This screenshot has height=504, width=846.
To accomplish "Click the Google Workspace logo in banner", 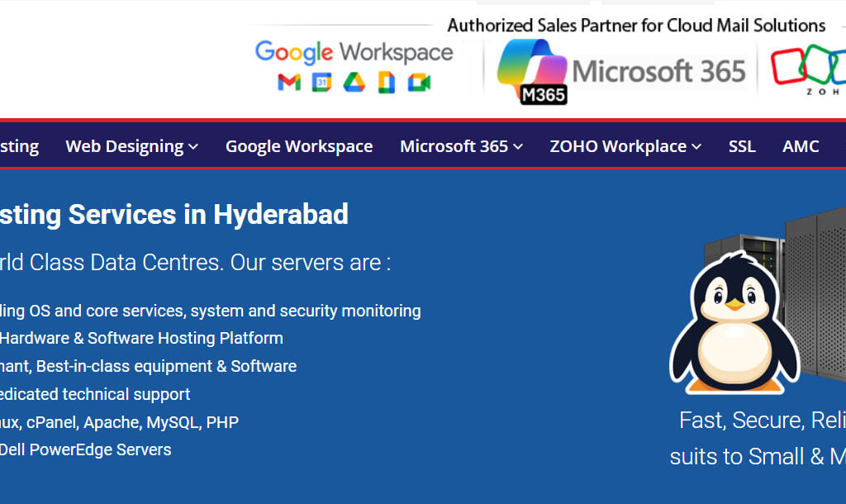I will point(354,52).
